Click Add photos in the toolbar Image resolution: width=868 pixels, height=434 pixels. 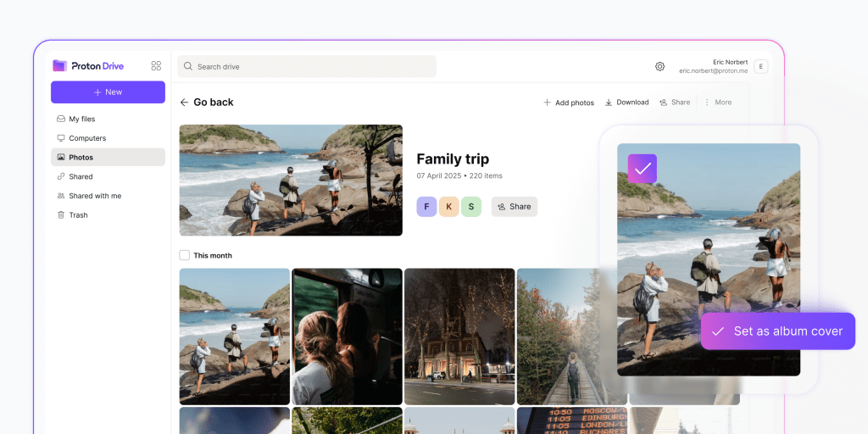(x=569, y=103)
